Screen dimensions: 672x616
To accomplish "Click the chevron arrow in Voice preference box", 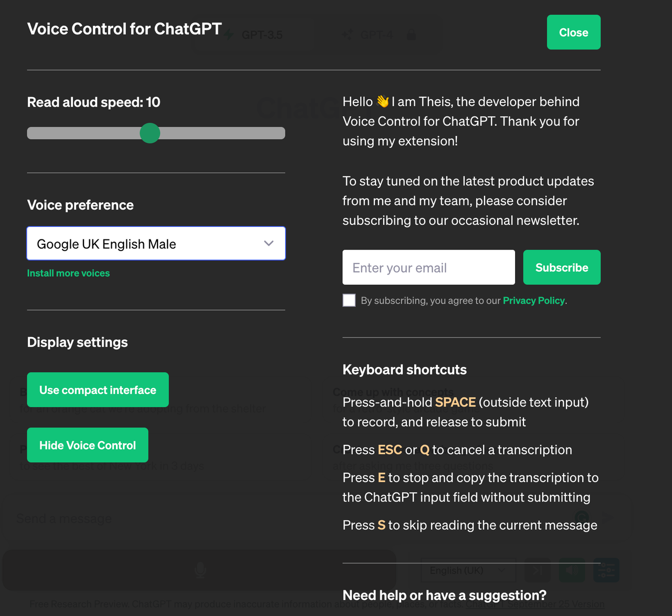I will point(269,243).
